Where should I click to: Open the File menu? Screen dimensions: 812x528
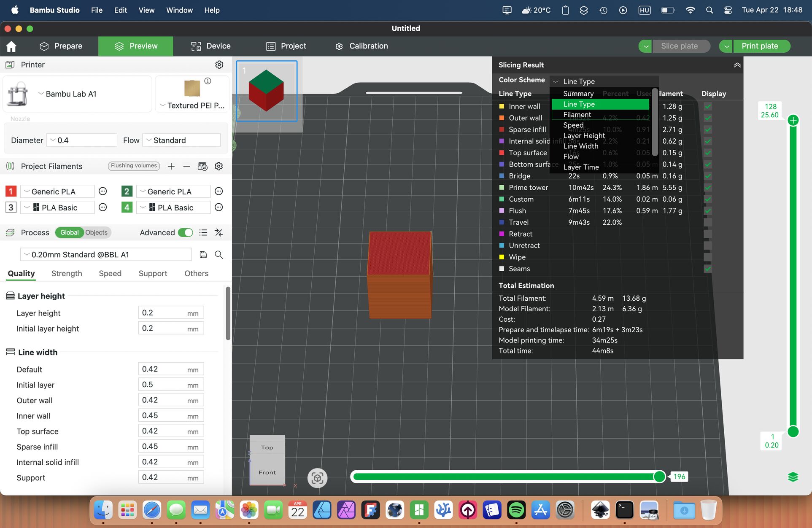[97, 10]
